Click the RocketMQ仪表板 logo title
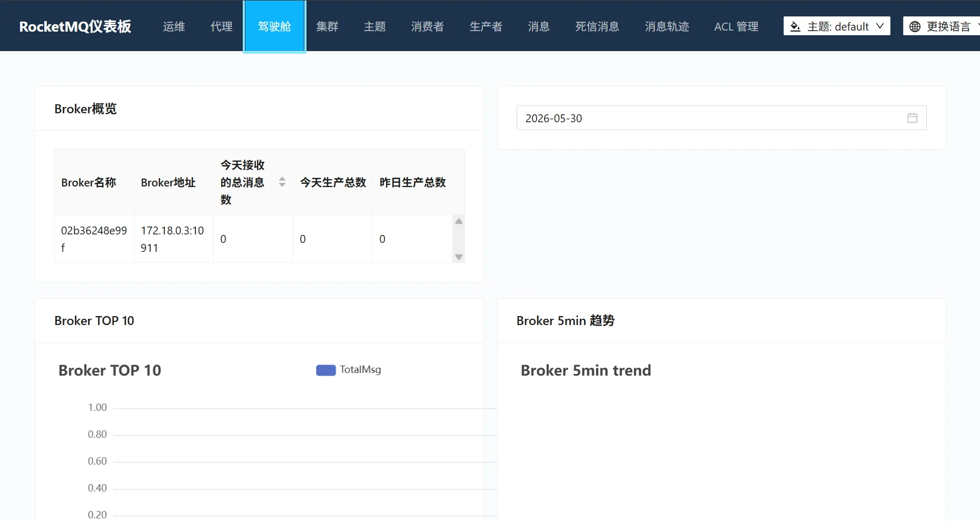Image resolution: width=980 pixels, height=521 pixels. (75, 26)
